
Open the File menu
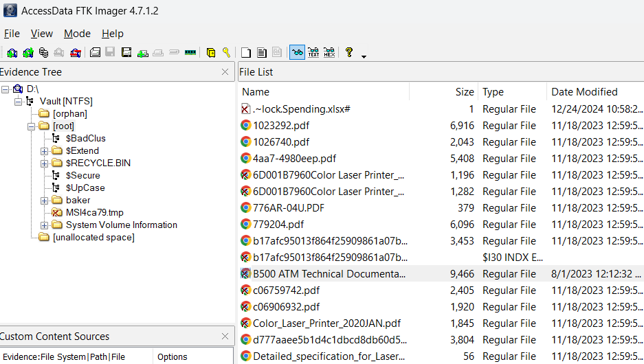[x=12, y=34]
